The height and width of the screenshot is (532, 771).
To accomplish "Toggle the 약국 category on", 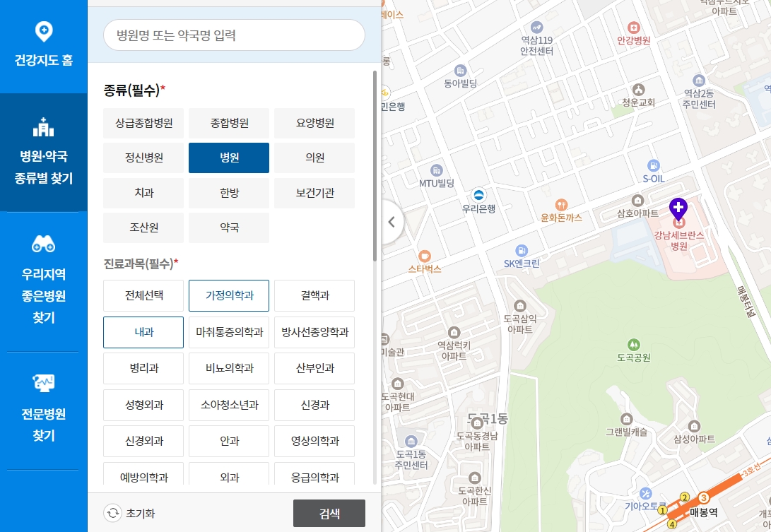I will click(x=228, y=227).
